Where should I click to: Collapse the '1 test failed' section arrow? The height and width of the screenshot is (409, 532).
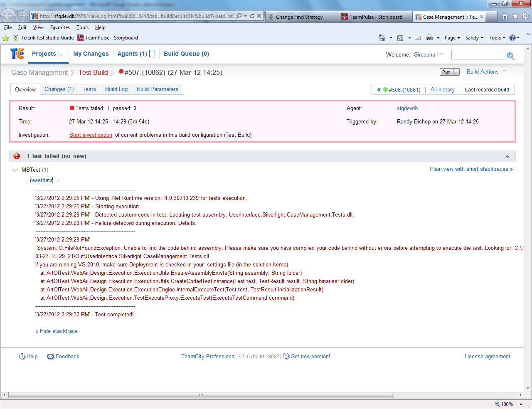[507, 156]
